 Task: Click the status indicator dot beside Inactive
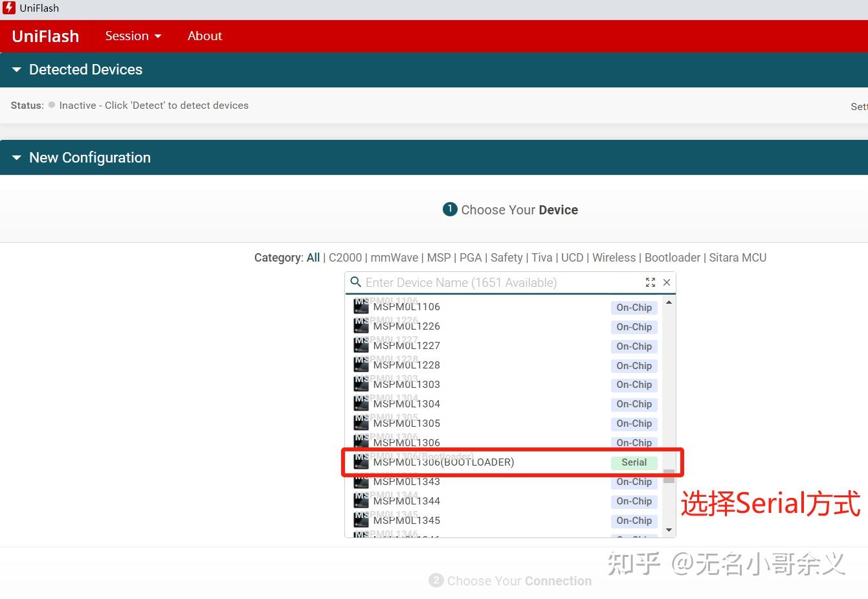pos(51,105)
